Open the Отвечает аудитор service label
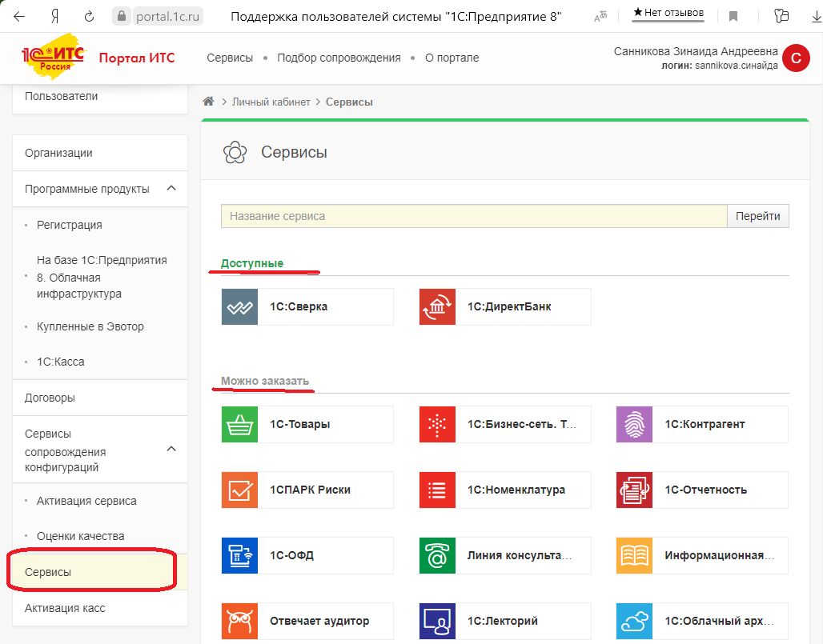Viewport: 823px width, 644px height. pos(319,621)
